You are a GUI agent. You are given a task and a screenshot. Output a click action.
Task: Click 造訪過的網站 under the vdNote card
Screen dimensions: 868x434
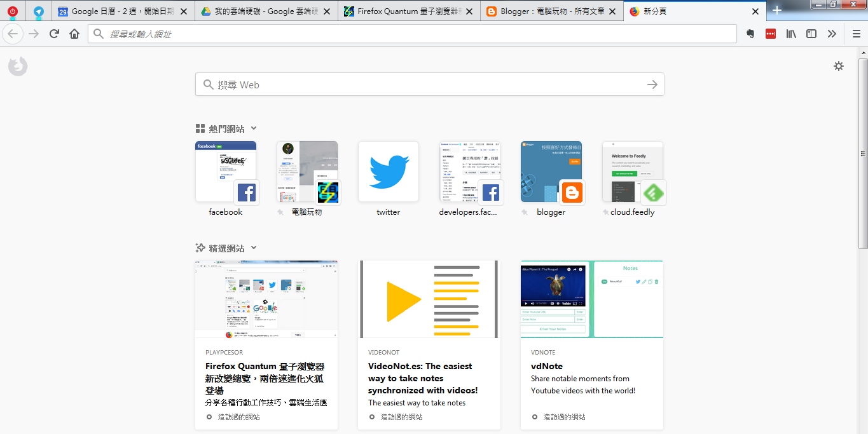(564, 417)
